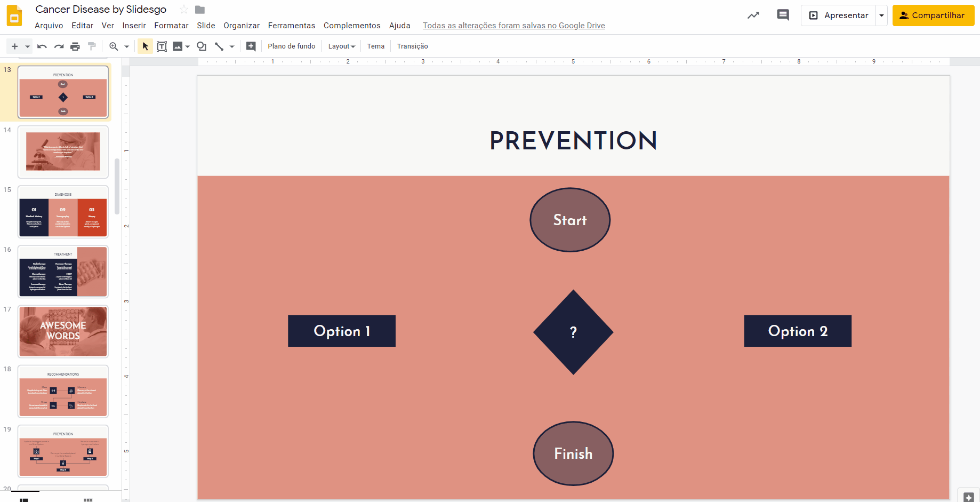Open the activity dashboard trend icon
980x502 pixels.
click(x=753, y=15)
